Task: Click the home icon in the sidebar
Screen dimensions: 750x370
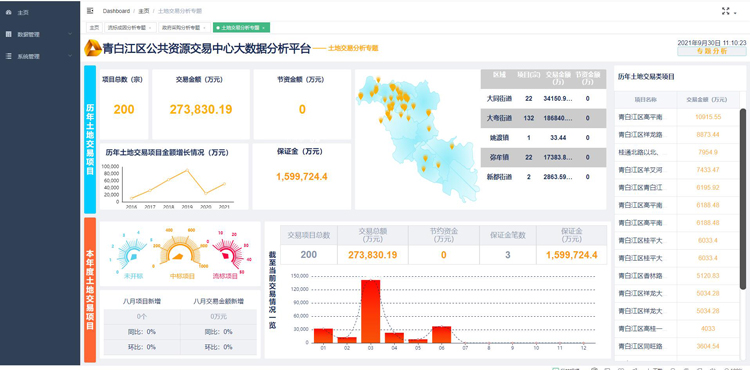Action: 8,12
